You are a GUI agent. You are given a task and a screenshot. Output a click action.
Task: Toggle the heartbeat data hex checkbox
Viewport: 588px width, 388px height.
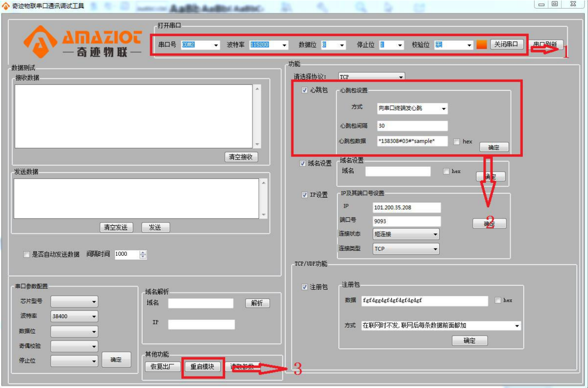tap(456, 142)
